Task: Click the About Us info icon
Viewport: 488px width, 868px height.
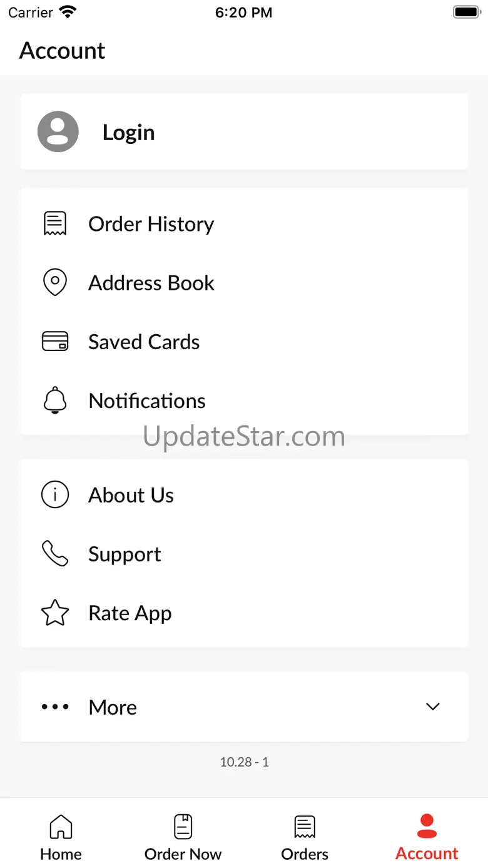Action: click(55, 494)
